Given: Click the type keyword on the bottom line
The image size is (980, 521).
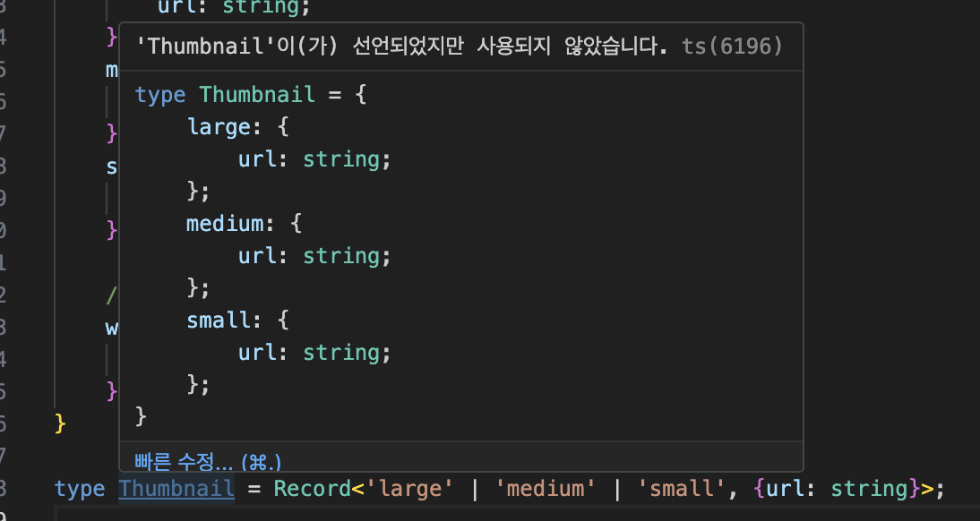Looking at the screenshot, I should click(79, 488).
